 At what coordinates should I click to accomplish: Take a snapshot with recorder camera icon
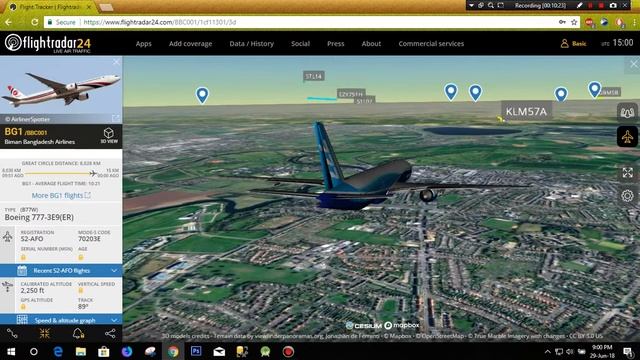[x=613, y=6]
